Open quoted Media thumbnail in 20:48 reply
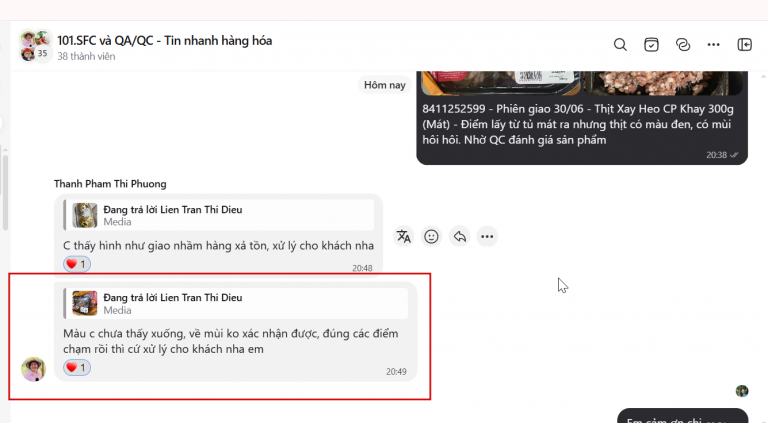 85,215
